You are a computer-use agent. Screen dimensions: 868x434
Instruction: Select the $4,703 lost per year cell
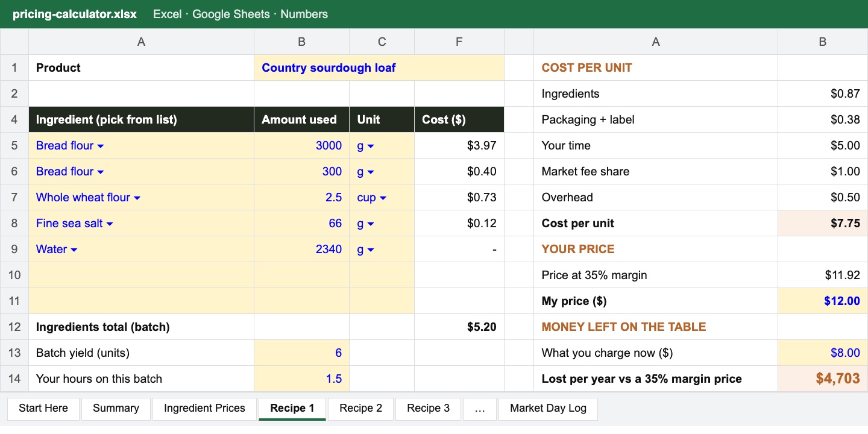pos(822,379)
